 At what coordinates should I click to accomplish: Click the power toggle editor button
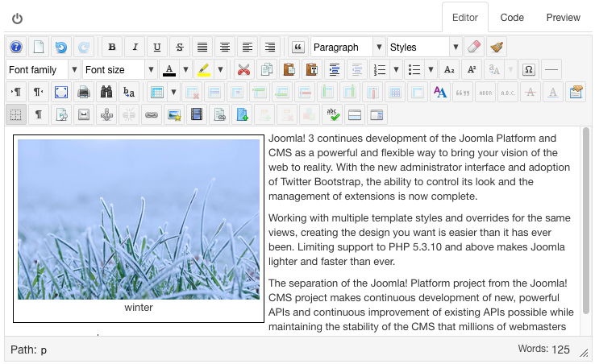tap(17, 18)
